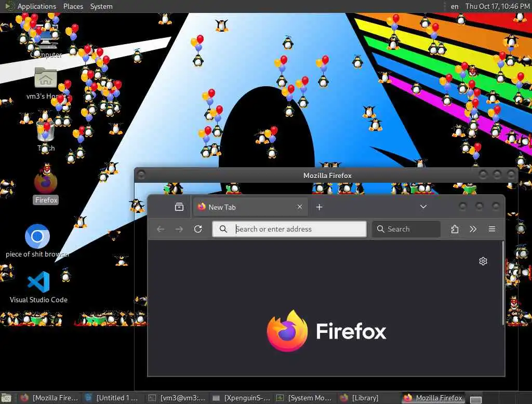
Task: Expand the list all tabs chevron
Action: coord(423,207)
